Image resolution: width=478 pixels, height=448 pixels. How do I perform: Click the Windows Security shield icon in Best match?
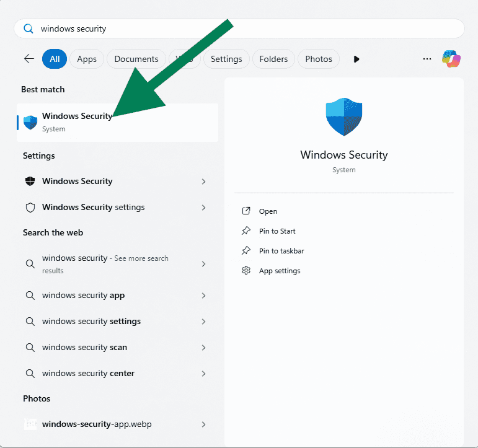click(x=30, y=123)
